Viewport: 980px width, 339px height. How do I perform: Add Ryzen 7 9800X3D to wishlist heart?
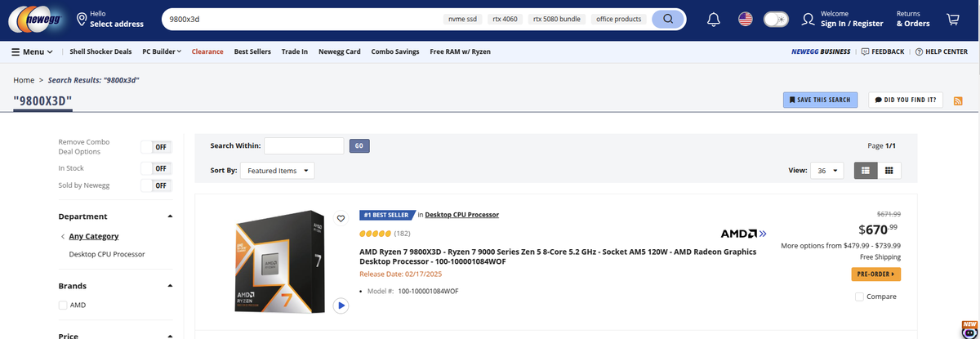point(341,219)
